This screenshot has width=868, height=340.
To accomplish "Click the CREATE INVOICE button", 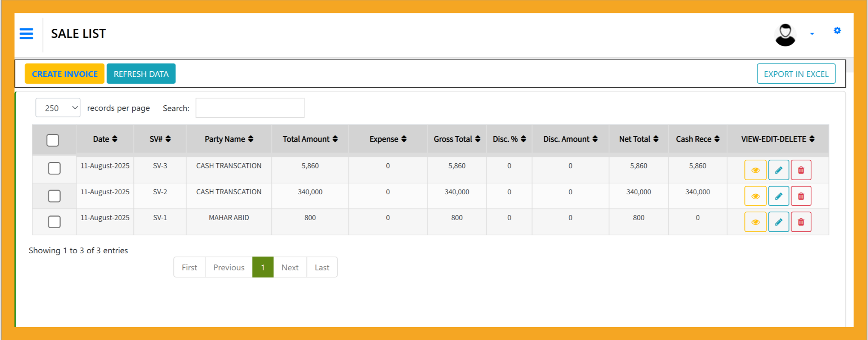I will (64, 74).
